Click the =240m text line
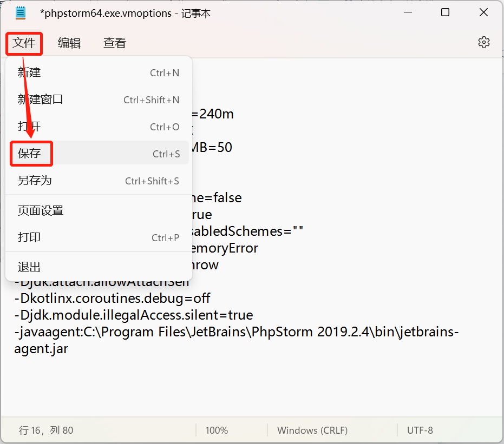The height and width of the screenshot is (444, 504). click(213, 114)
